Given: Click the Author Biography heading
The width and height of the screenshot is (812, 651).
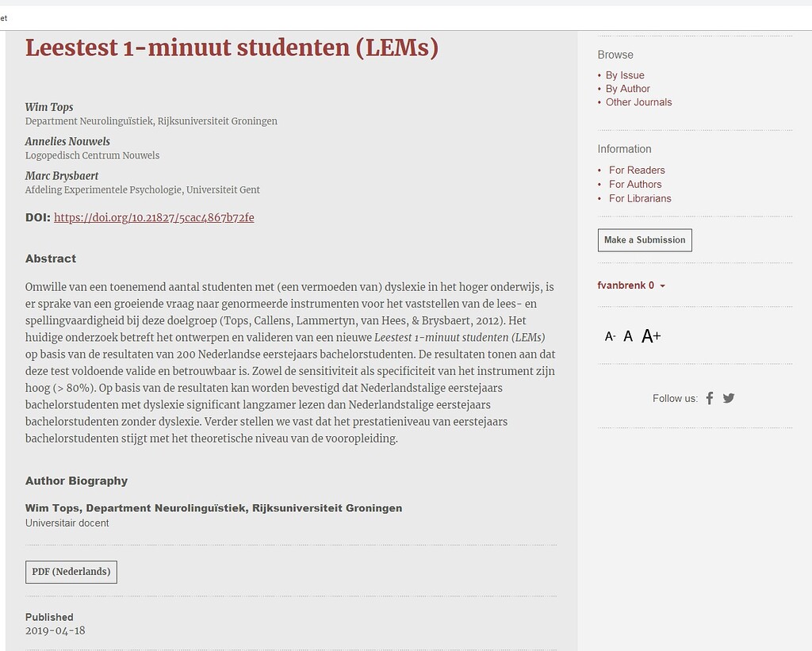Looking at the screenshot, I should click(76, 481).
